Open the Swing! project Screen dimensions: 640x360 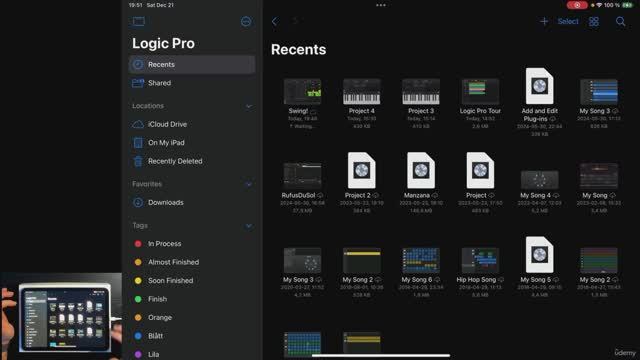[302, 91]
